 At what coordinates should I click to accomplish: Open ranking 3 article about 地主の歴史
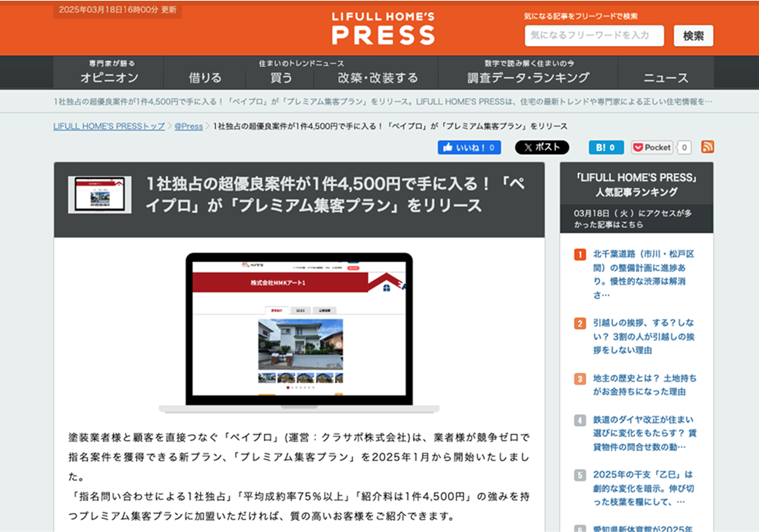[644, 385]
